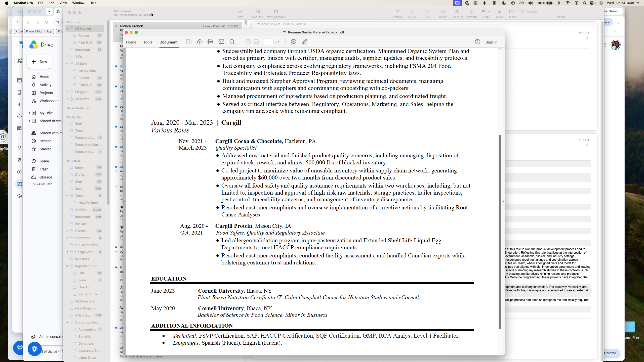Open the View menu in menu bar

coord(63,3)
